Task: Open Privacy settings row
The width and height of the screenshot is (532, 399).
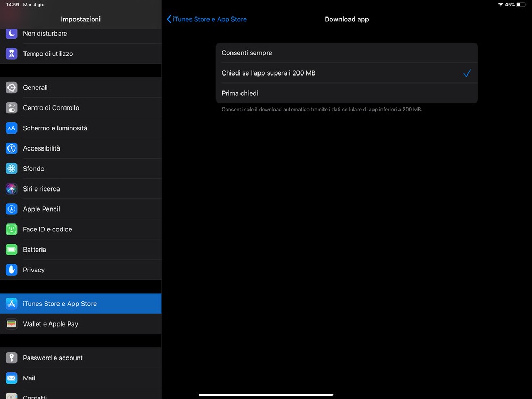Action: point(81,270)
